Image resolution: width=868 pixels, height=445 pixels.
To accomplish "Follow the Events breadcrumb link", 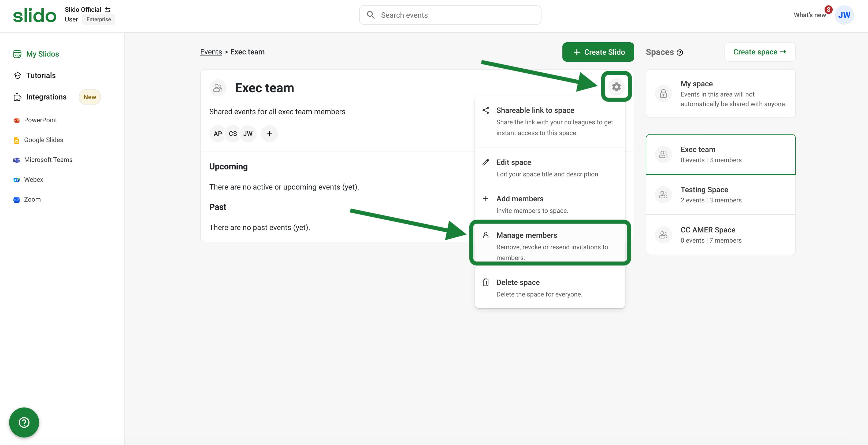I will click(211, 52).
